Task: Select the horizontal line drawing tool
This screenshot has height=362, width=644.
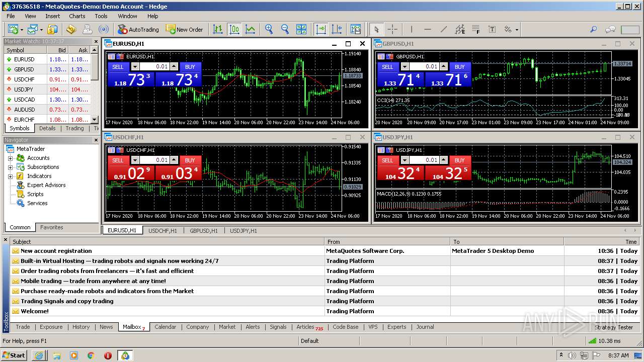Action: [428, 29]
